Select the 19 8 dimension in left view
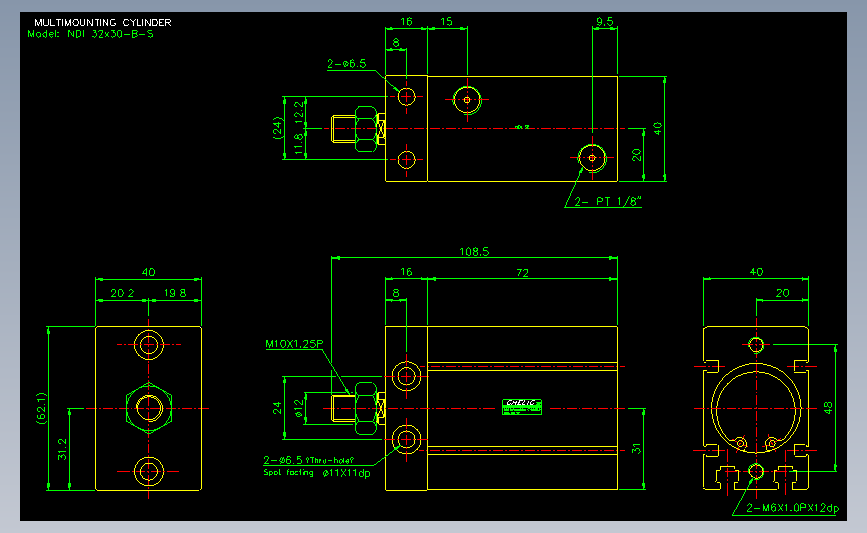 pyautogui.click(x=175, y=293)
